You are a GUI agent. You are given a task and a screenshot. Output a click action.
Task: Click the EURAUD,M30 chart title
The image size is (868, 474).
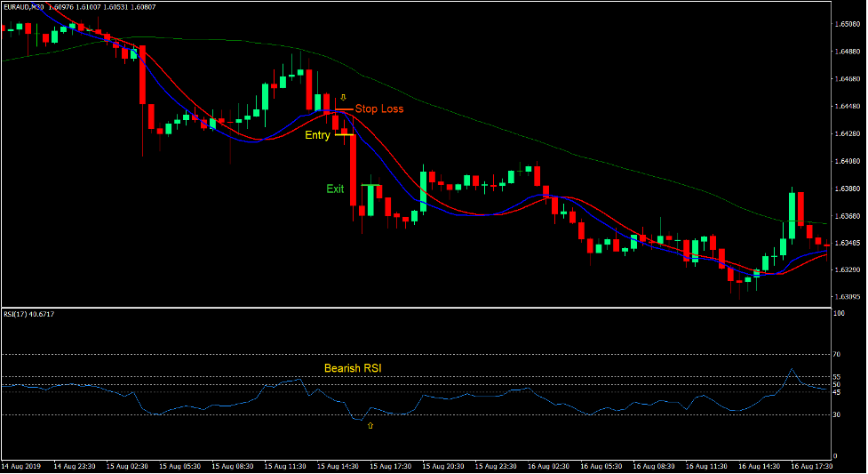point(23,7)
